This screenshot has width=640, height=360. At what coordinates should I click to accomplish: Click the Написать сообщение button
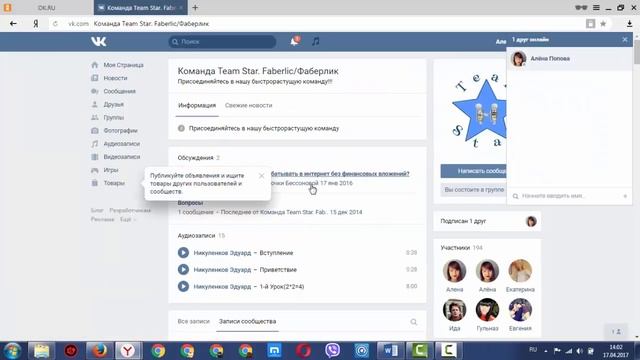coord(473,171)
